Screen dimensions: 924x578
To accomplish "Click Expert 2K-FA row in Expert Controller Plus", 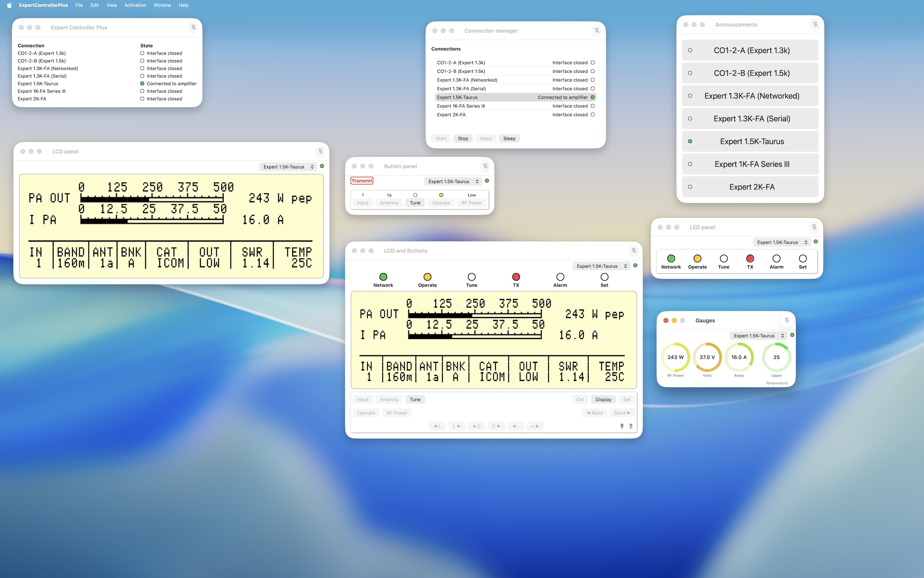I will pyautogui.click(x=107, y=99).
